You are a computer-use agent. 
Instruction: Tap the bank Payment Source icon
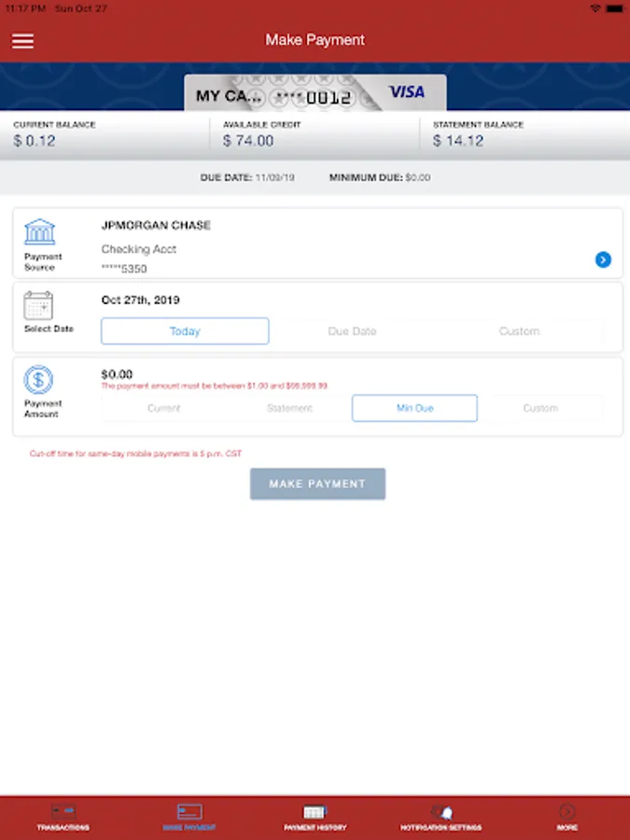point(39,232)
